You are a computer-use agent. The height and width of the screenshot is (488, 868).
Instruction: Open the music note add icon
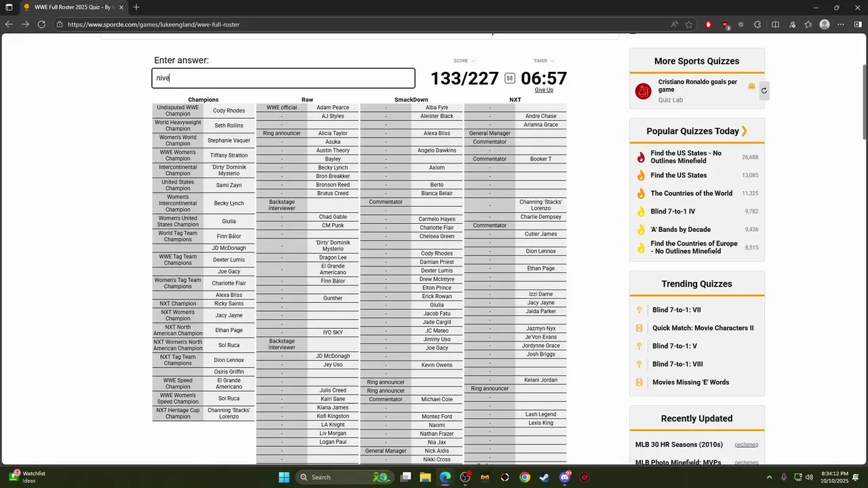792,24
